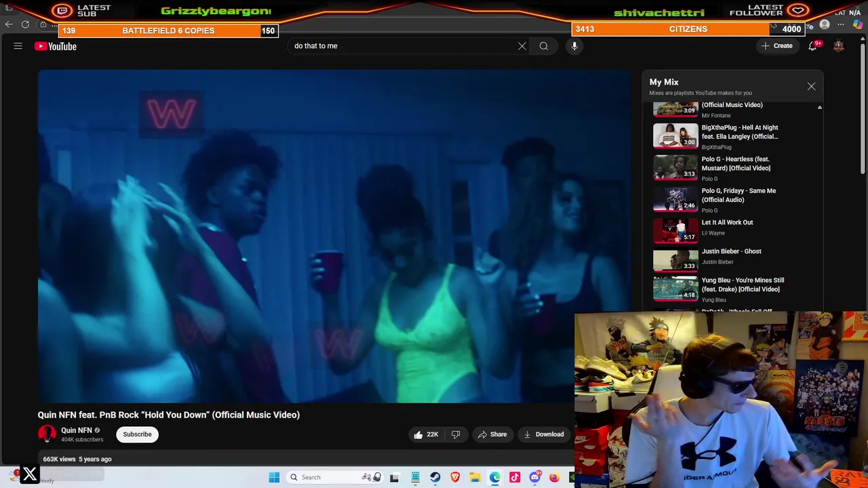Open Steam from the taskbar
This screenshot has width=868, height=488.
click(435, 477)
